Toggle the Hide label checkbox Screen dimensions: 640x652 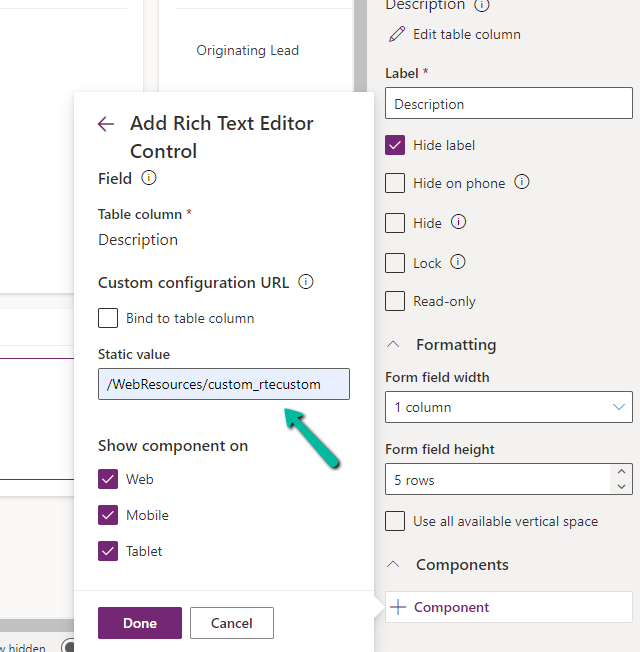pos(395,145)
